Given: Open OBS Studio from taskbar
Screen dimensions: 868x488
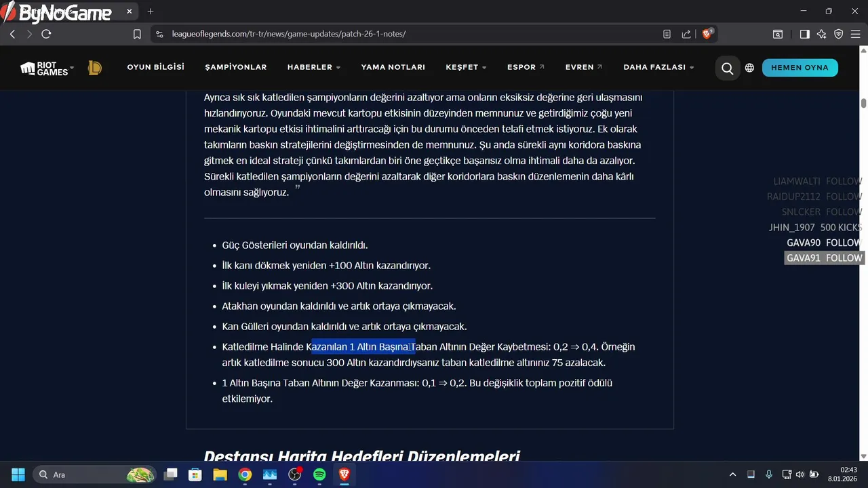Looking at the screenshot, I should tap(295, 474).
